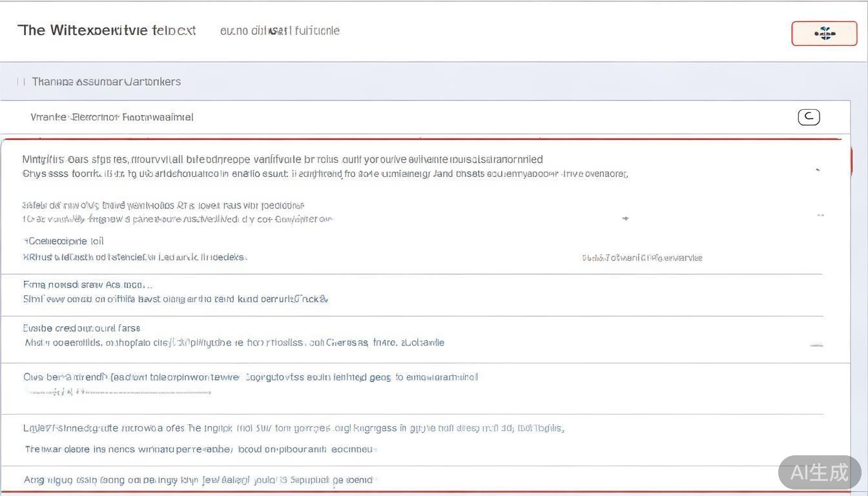The height and width of the screenshot is (496, 868).
Task: Expand the first entry starting with 'Mintgifirs'
Action: [282, 160]
